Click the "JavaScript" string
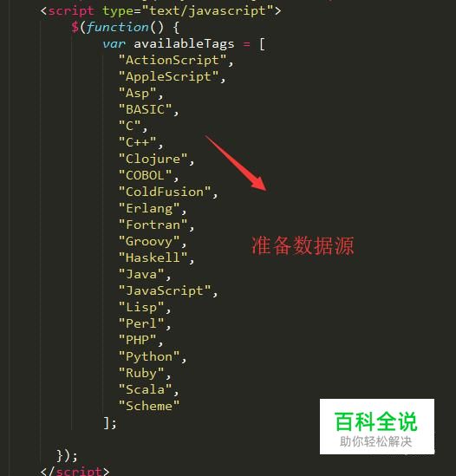 pos(165,290)
